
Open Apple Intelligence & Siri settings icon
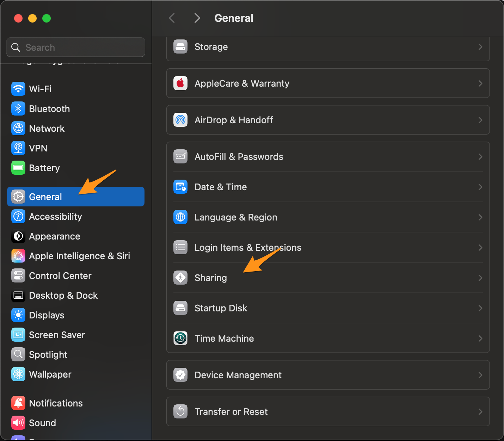18,256
